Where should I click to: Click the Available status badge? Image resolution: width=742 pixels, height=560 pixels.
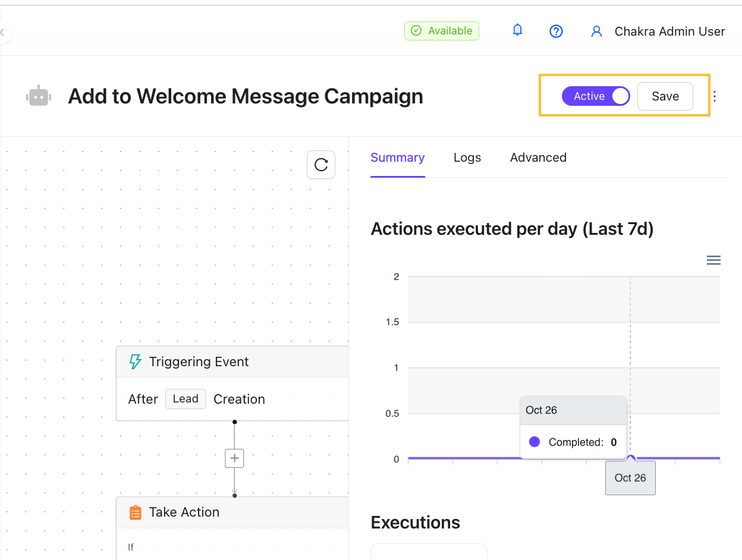tap(441, 30)
